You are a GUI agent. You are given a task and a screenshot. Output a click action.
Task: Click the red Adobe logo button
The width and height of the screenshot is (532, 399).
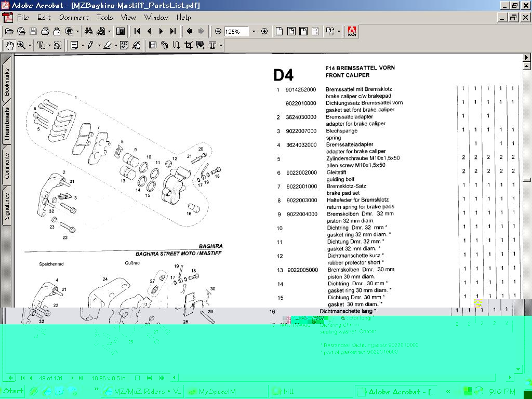352,32
